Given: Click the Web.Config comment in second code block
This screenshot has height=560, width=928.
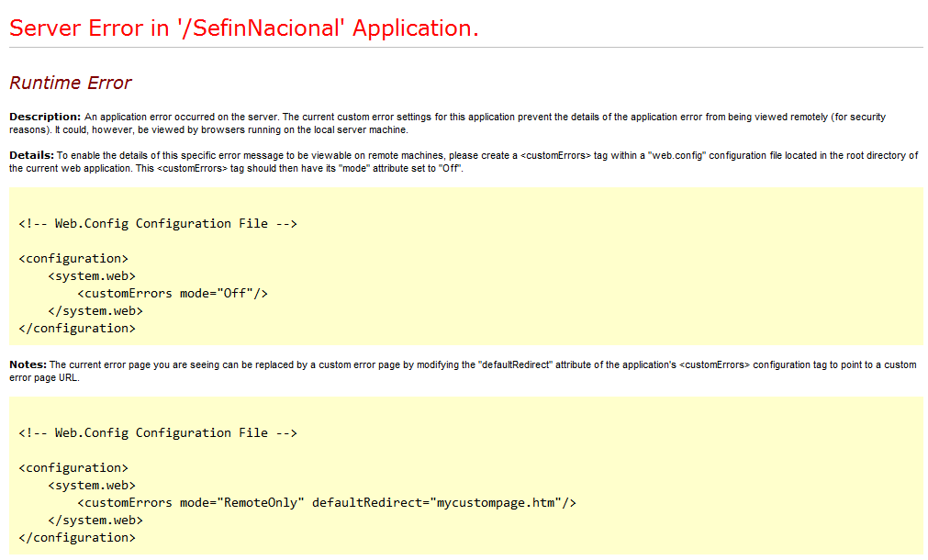Looking at the screenshot, I should pyautogui.click(x=157, y=432).
